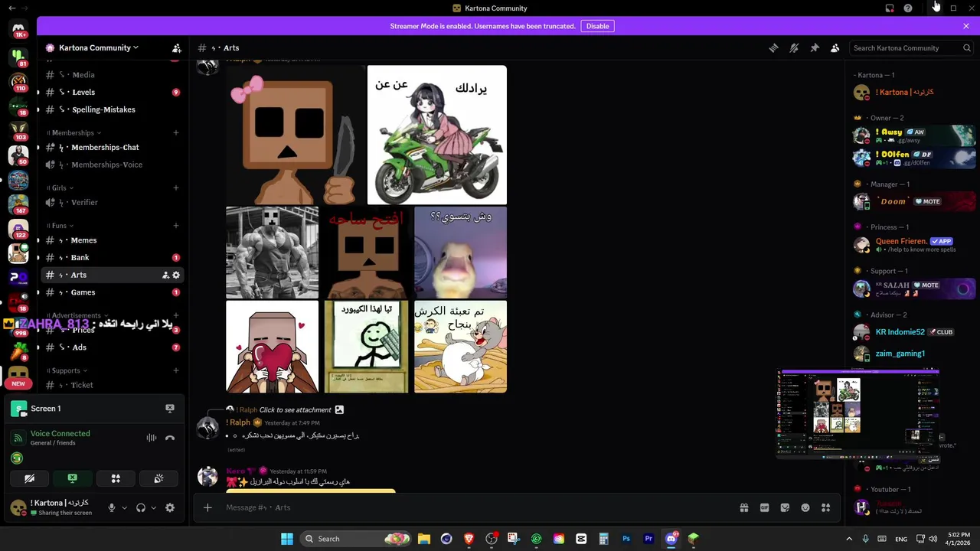Image resolution: width=980 pixels, height=551 pixels.
Task: Click the Windows taskbar Search box
Action: [356, 539]
